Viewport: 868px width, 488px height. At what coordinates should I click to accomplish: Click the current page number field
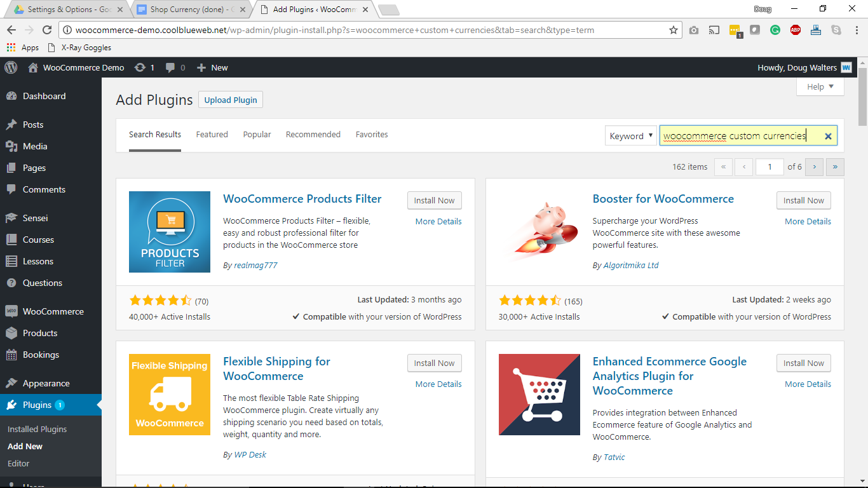(x=770, y=166)
